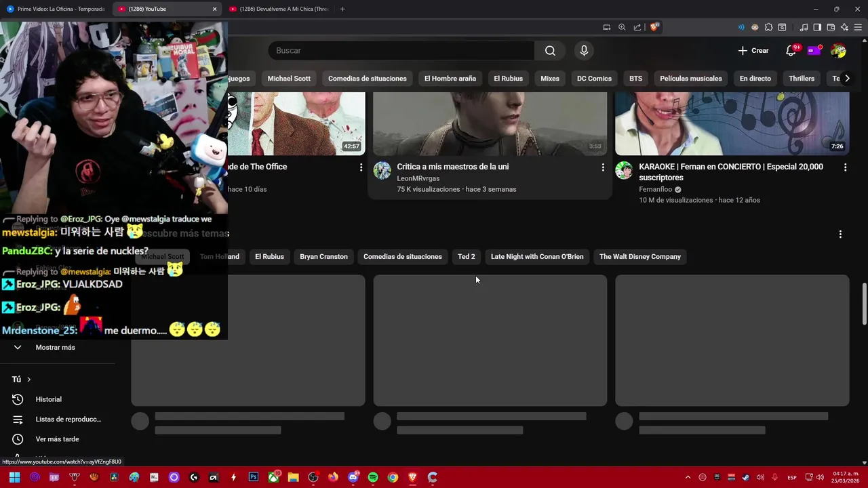Click the page vertical scrollbar thumb

[x=864, y=304]
